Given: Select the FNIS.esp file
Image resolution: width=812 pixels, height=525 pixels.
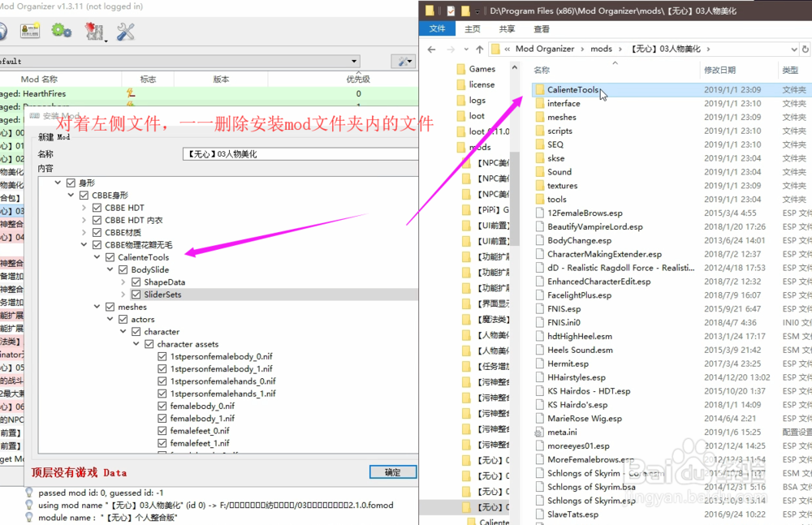Looking at the screenshot, I should coord(564,308).
